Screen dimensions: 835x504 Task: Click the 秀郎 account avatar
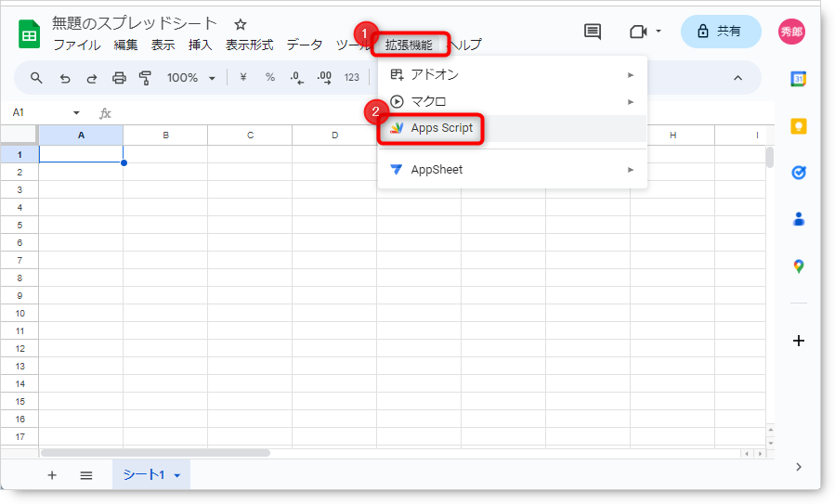tap(792, 32)
